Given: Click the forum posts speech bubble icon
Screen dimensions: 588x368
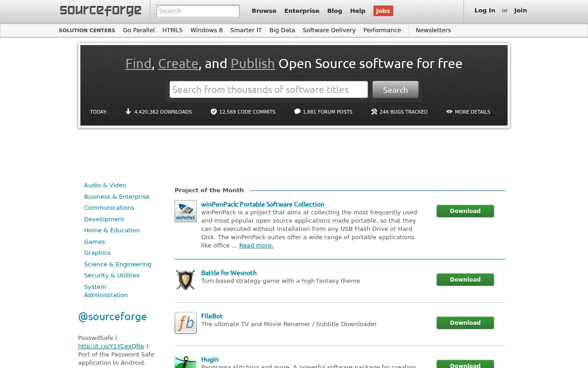Looking at the screenshot, I should click(297, 111).
